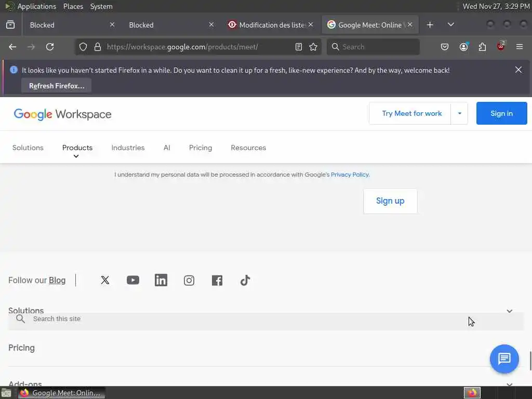This screenshot has height=399, width=532.
Task: Open the System menu in top panel
Action: coord(101,6)
